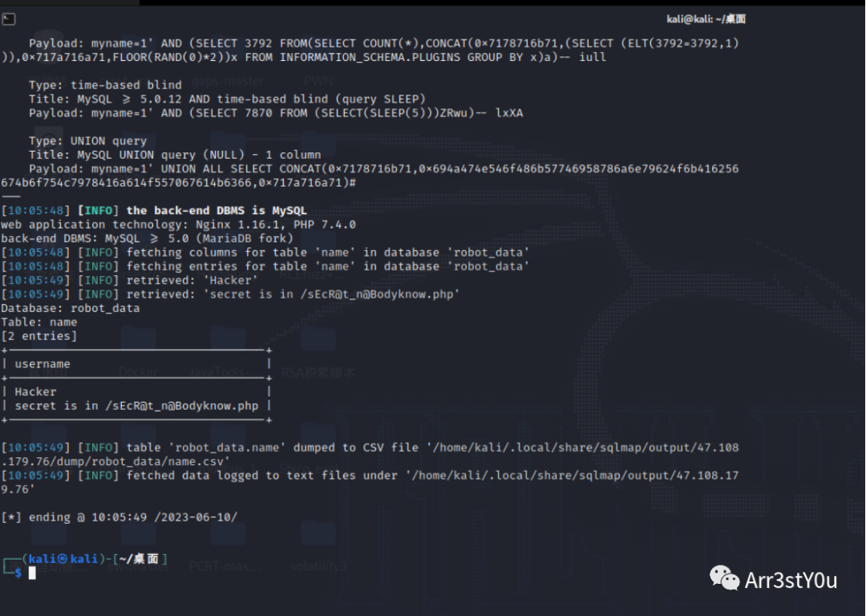Image resolution: width=866 pixels, height=616 pixels.
Task: Click the SLEEP(5) time-based payload line
Action: 276,113
